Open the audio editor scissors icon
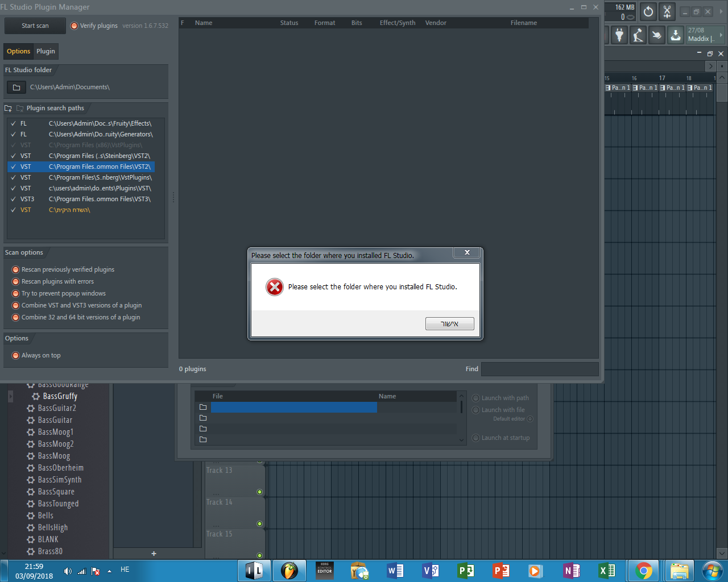 667,11
